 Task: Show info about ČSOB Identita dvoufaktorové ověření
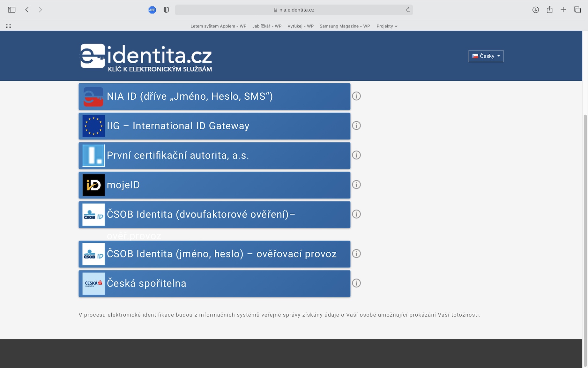pyautogui.click(x=356, y=214)
